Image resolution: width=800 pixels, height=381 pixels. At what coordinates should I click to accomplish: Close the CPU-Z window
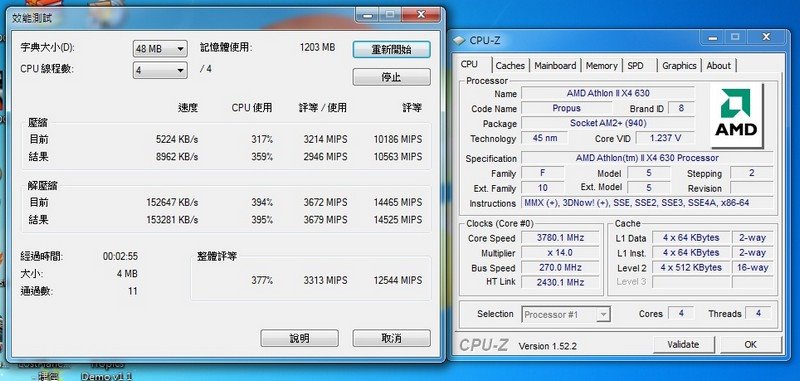point(766,37)
